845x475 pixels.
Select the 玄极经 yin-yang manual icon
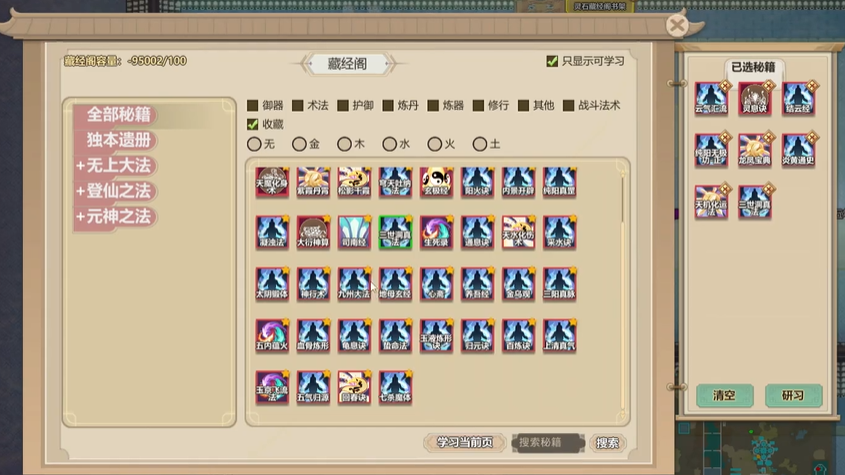click(x=436, y=182)
